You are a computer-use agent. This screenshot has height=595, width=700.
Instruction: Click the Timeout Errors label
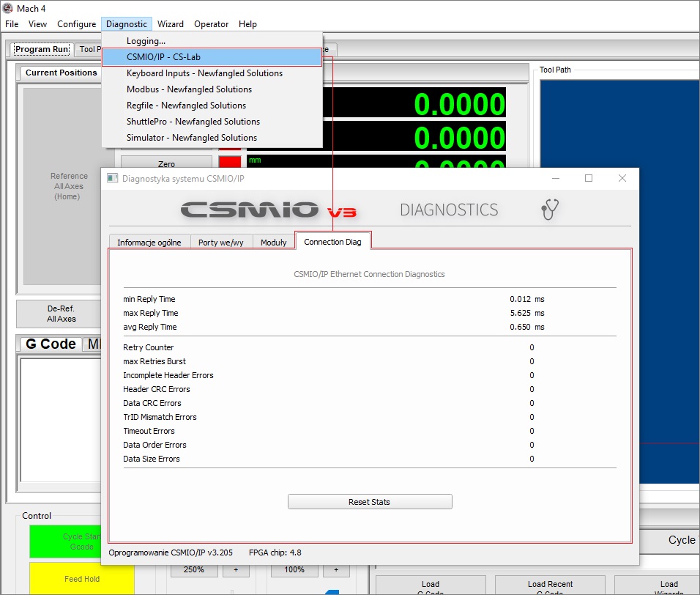click(x=149, y=431)
